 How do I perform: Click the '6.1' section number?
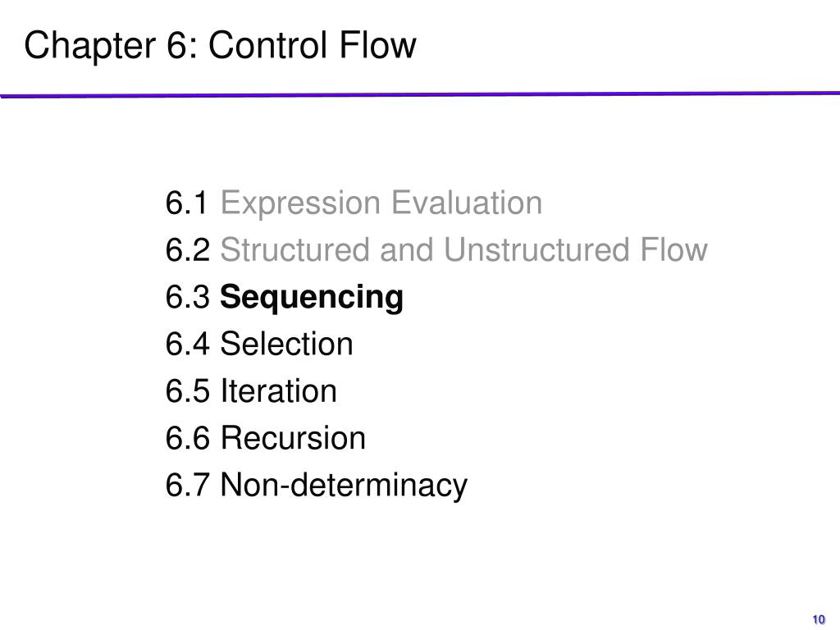186,203
